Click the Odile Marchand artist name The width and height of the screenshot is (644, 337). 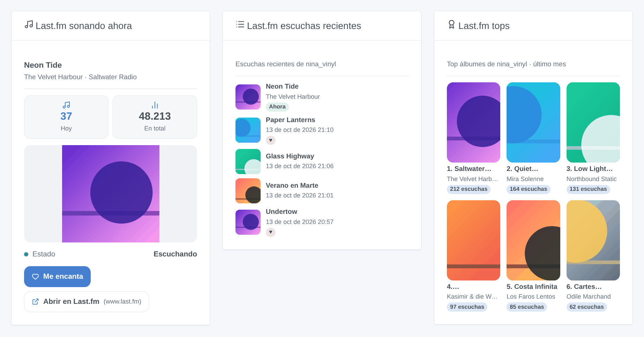(x=589, y=297)
